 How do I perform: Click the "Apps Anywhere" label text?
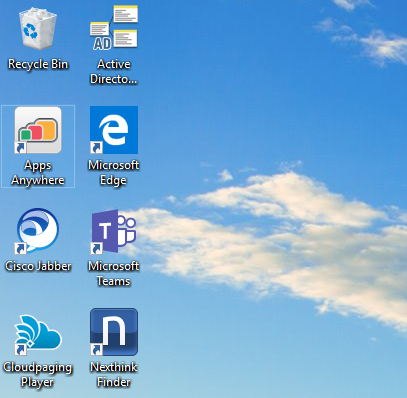(38, 173)
